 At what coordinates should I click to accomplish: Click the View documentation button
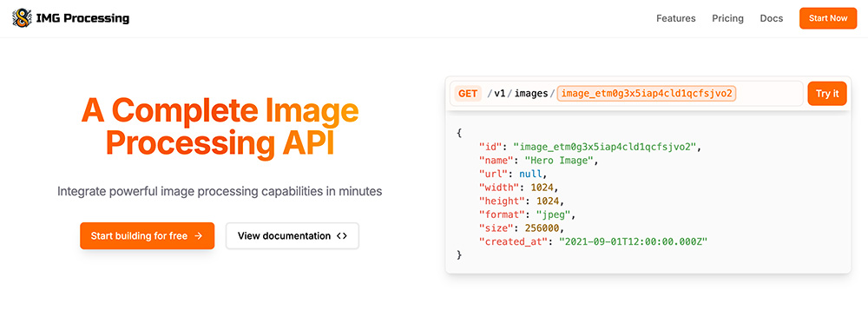293,236
